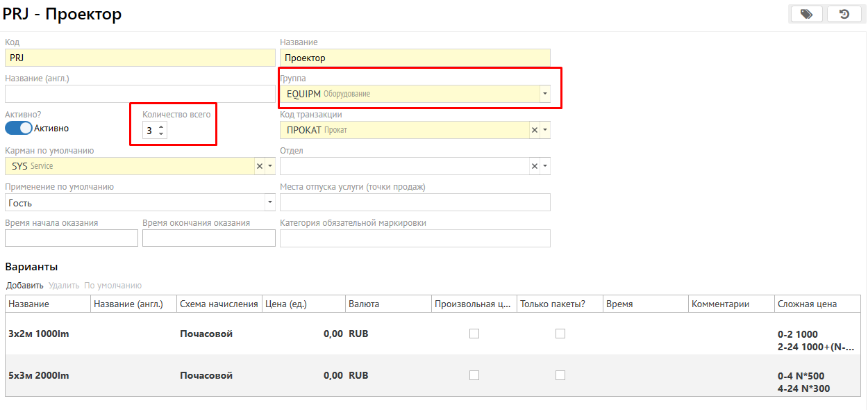Click the Название (англ.) input field
Viewport: 868px width, 410px height.
(140, 94)
